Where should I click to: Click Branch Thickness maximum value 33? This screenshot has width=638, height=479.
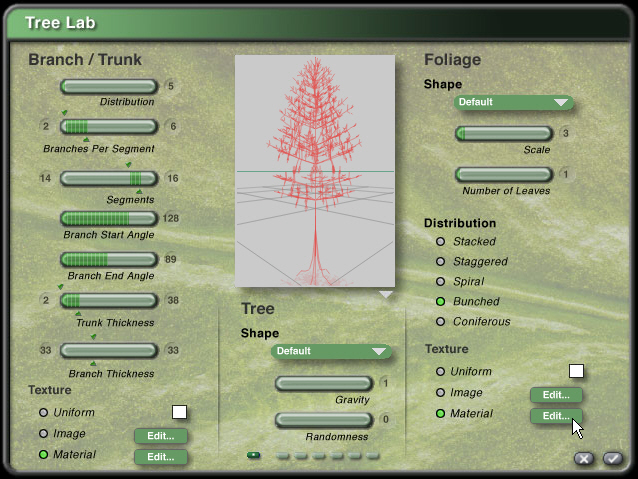coord(173,350)
